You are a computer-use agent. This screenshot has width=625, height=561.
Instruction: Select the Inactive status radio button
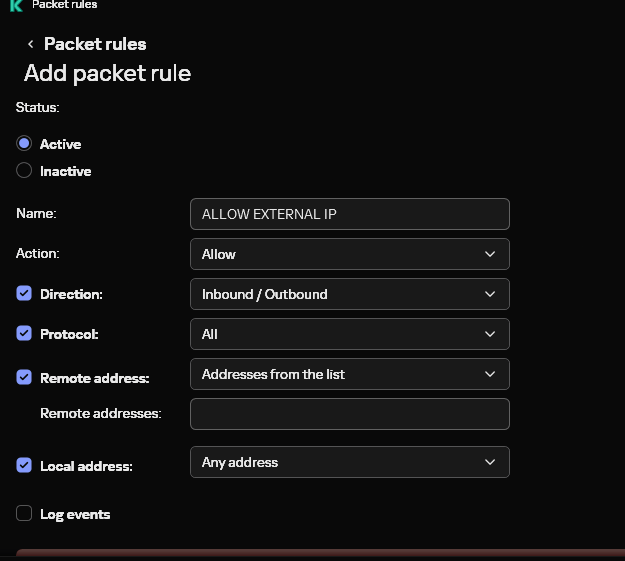[x=24, y=171]
